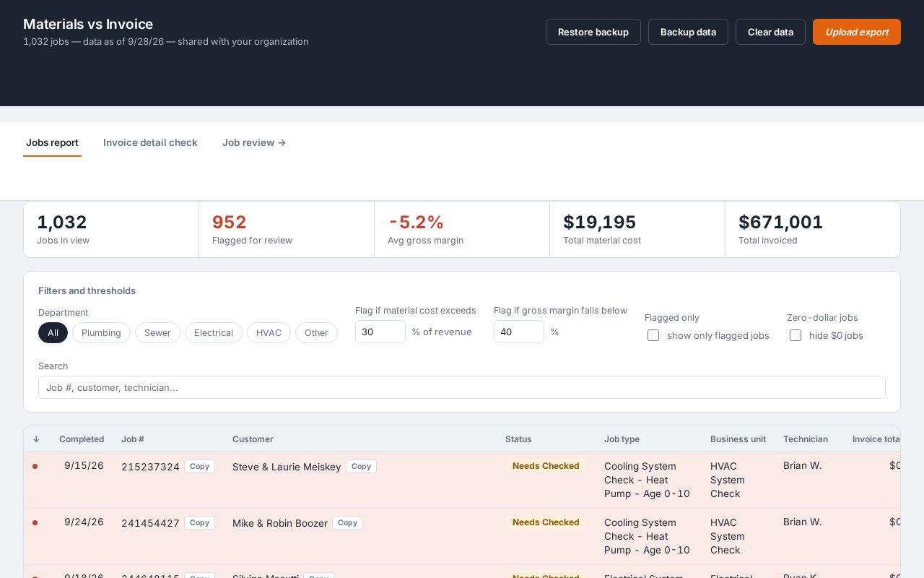Click the Technician column header

[806, 439]
